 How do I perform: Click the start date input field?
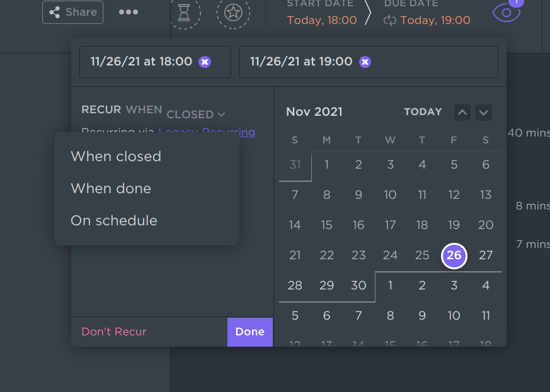click(155, 62)
